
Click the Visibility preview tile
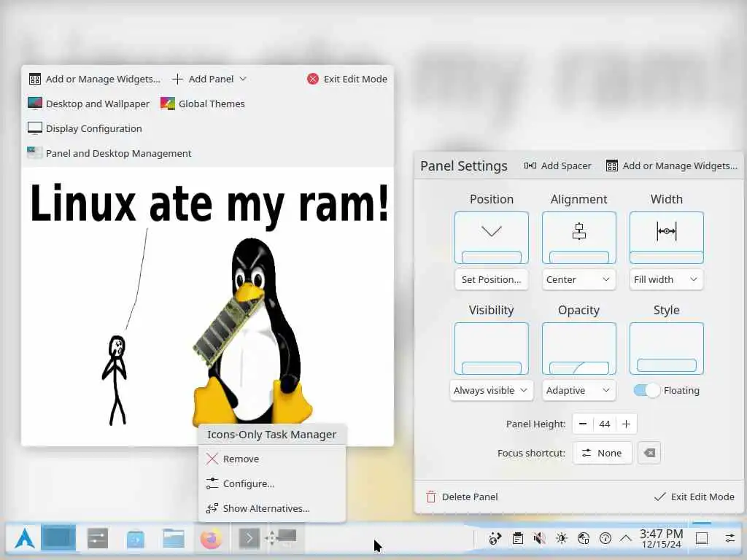coord(492,349)
